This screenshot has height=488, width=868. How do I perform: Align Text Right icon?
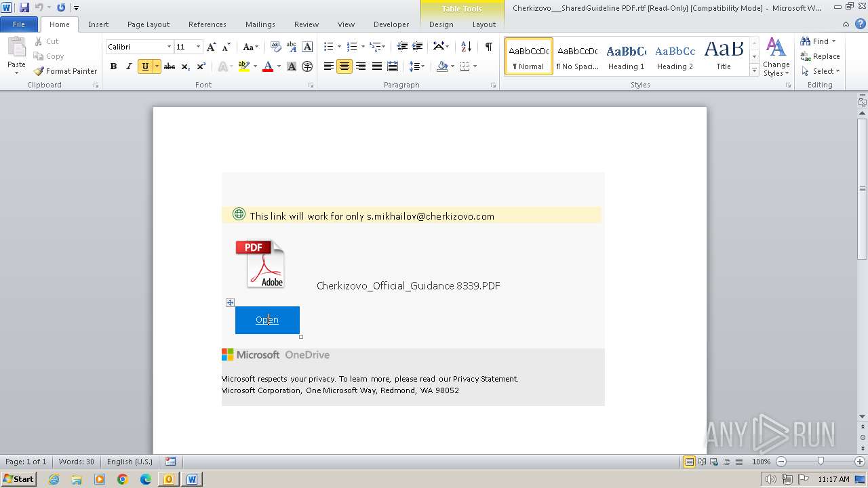[361, 66]
